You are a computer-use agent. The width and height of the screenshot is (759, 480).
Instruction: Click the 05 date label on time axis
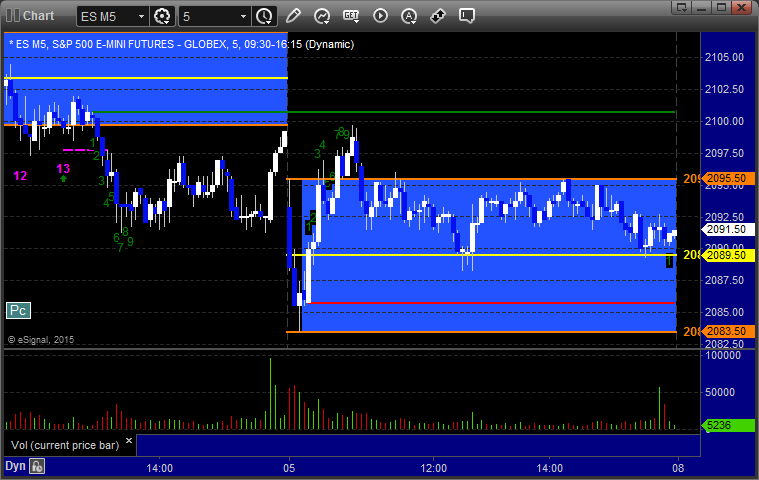(x=289, y=468)
